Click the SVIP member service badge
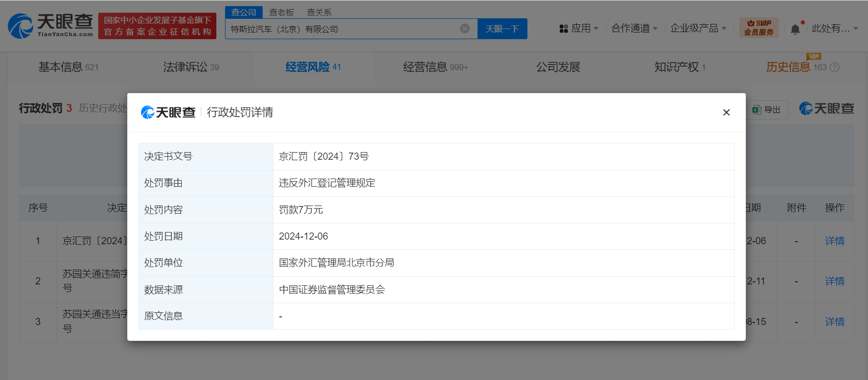Image resolution: width=868 pixels, height=380 pixels. 759,28
